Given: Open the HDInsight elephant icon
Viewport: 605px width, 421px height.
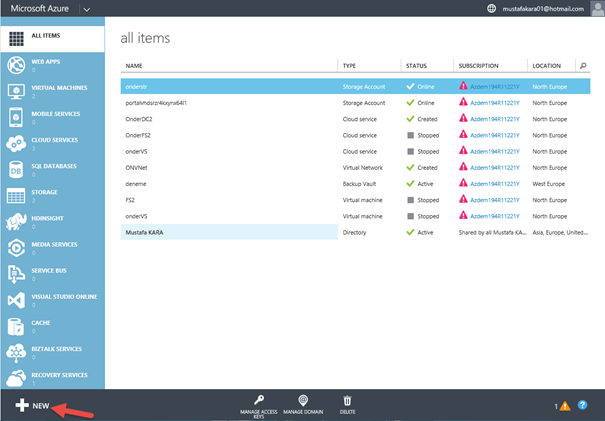Looking at the screenshot, I should click(x=16, y=221).
